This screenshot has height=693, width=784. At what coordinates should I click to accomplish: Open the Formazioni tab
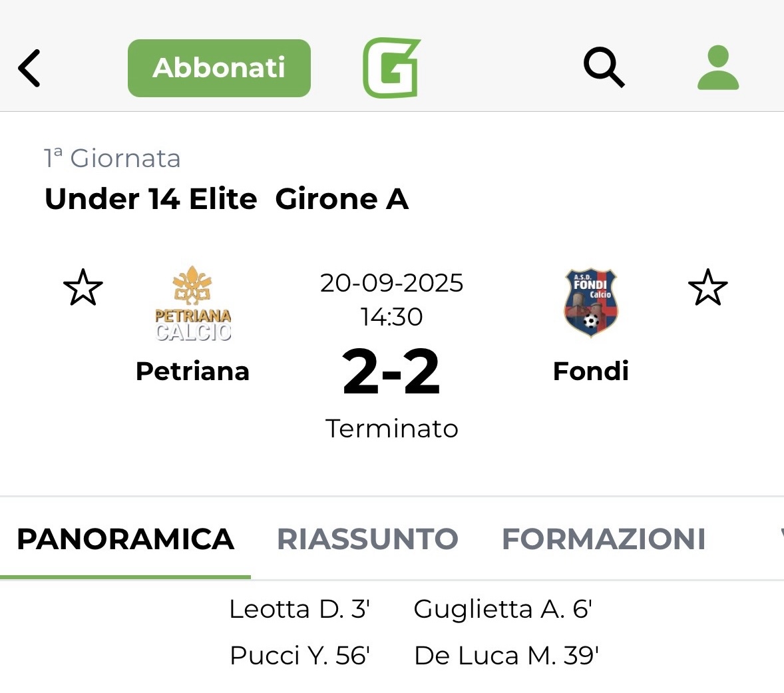point(604,539)
